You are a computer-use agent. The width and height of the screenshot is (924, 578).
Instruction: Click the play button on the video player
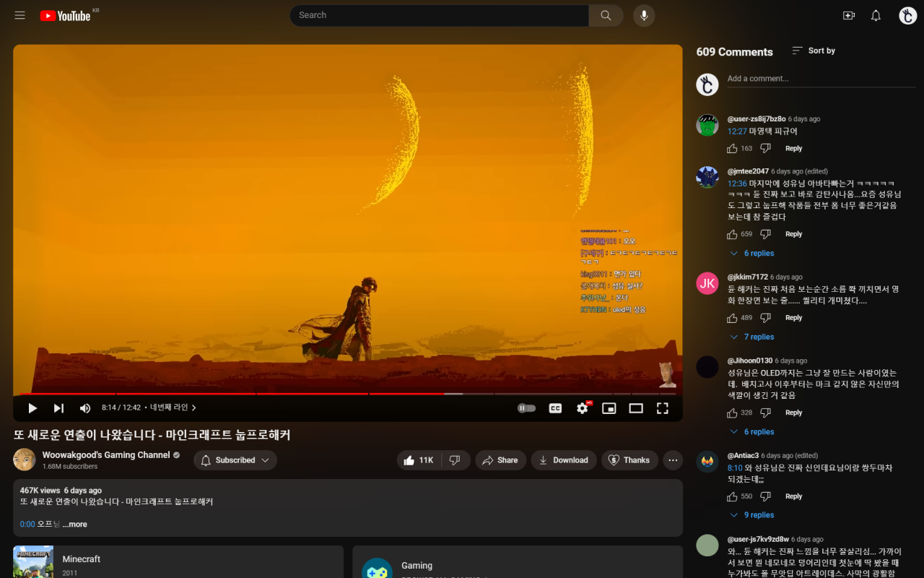click(x=32, y=407)
